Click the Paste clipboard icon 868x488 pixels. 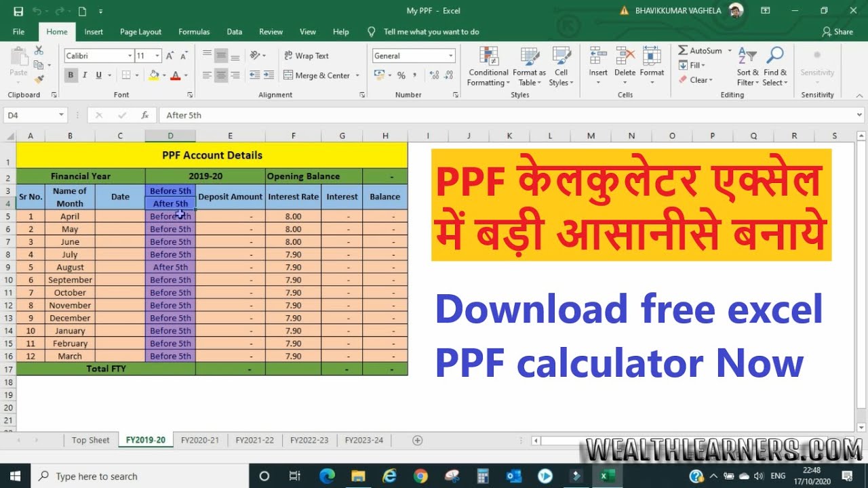pyautogui.click(x=18, y=58)
